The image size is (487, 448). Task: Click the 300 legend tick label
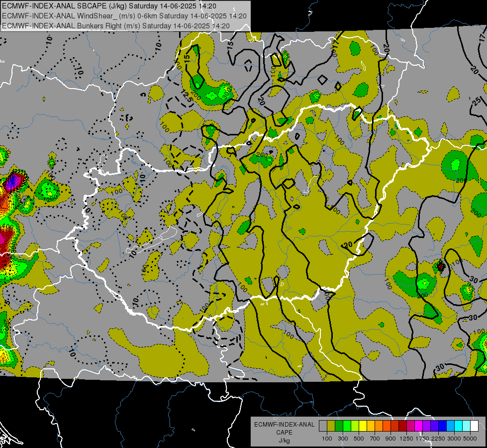pos(343,439)
